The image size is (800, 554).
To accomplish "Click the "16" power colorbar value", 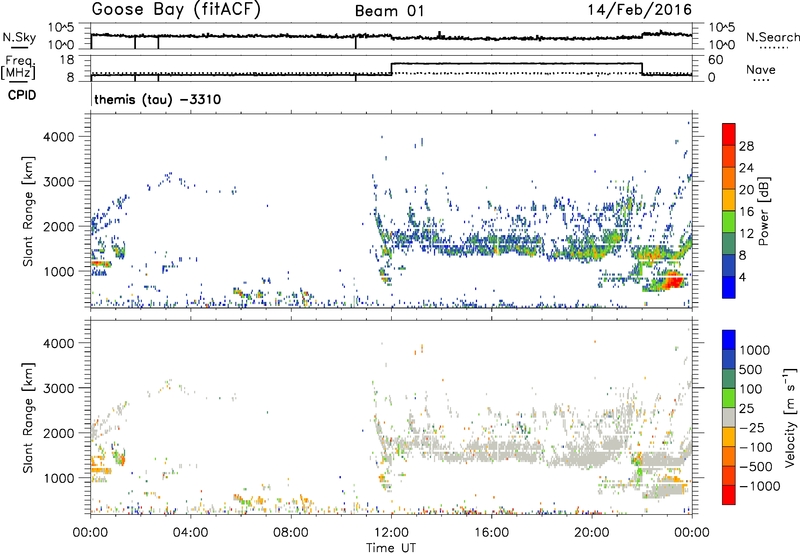I will 746,212.
